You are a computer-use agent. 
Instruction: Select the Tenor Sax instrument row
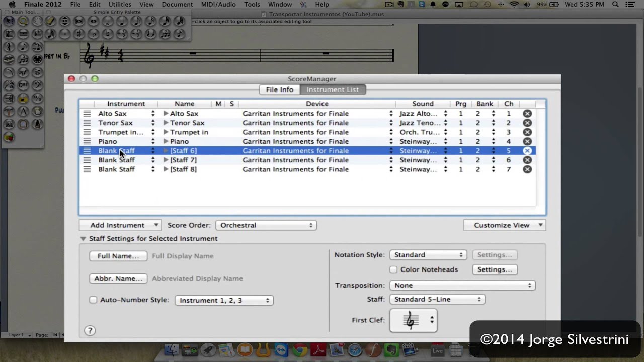click(307, 123)
